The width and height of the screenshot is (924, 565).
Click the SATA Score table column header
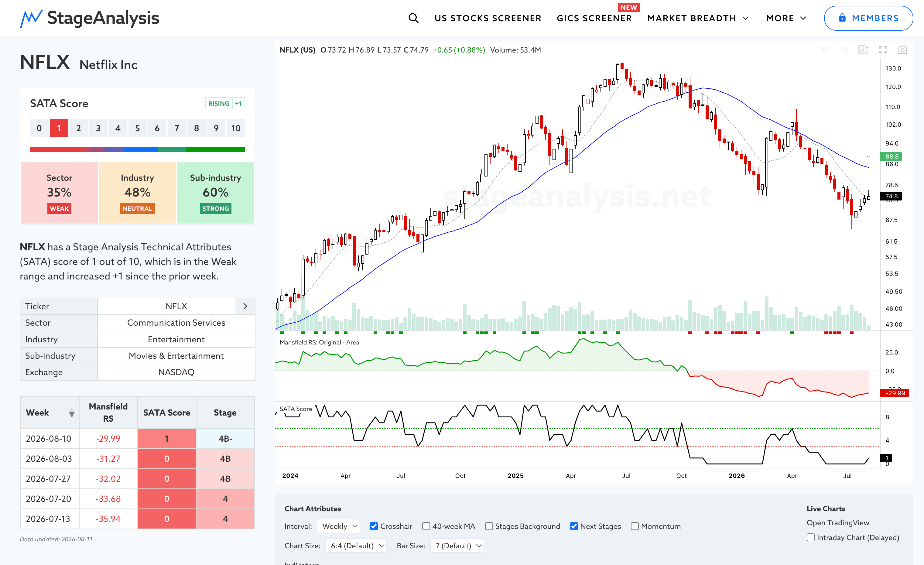point(166,413)
